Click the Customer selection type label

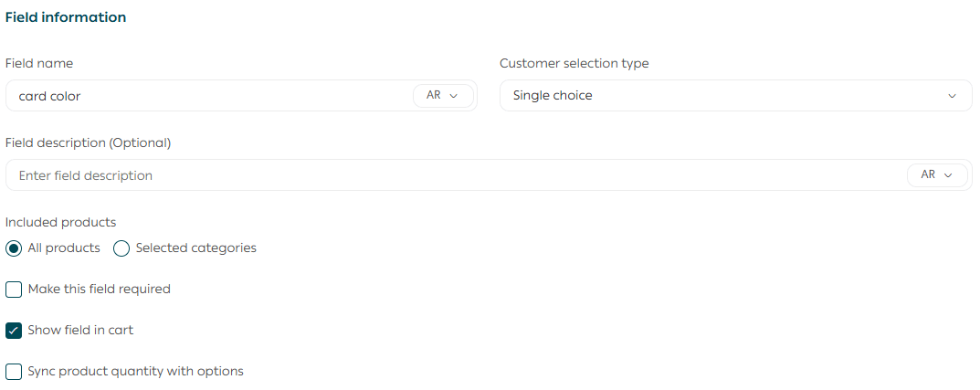pyautogui.click(x=574, y=64)
